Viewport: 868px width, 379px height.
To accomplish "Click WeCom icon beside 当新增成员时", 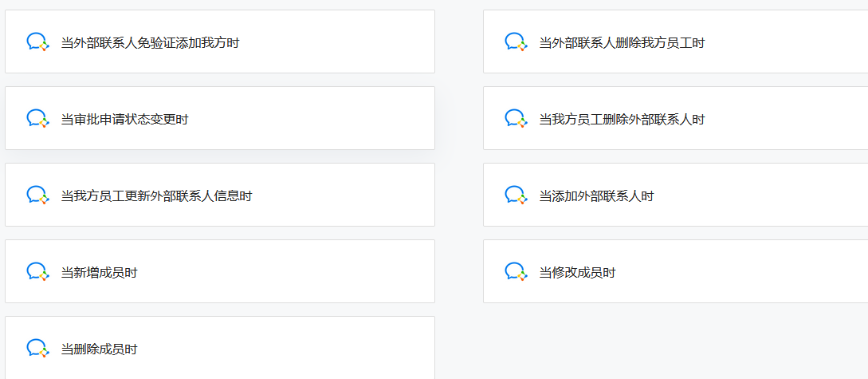I will click(x=38, y=271).
